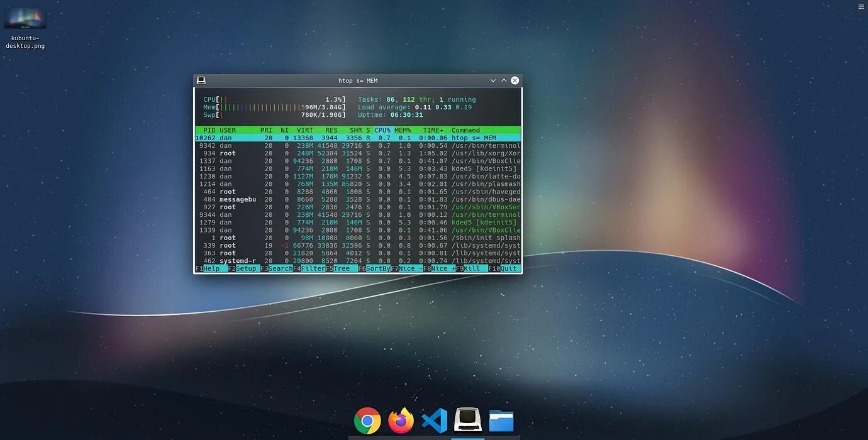Select process row with PID 9344
Viewport: 868px width, 440px height.
(x=358, y=215)
